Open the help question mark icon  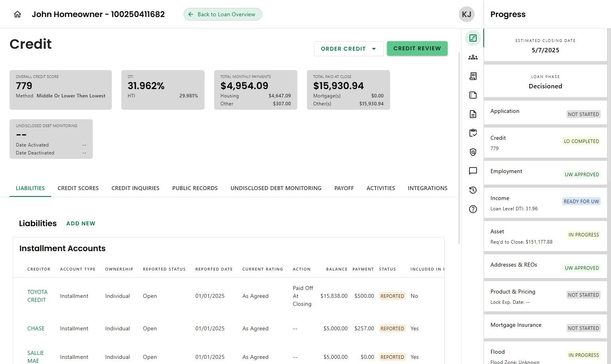tap(473, 209)
